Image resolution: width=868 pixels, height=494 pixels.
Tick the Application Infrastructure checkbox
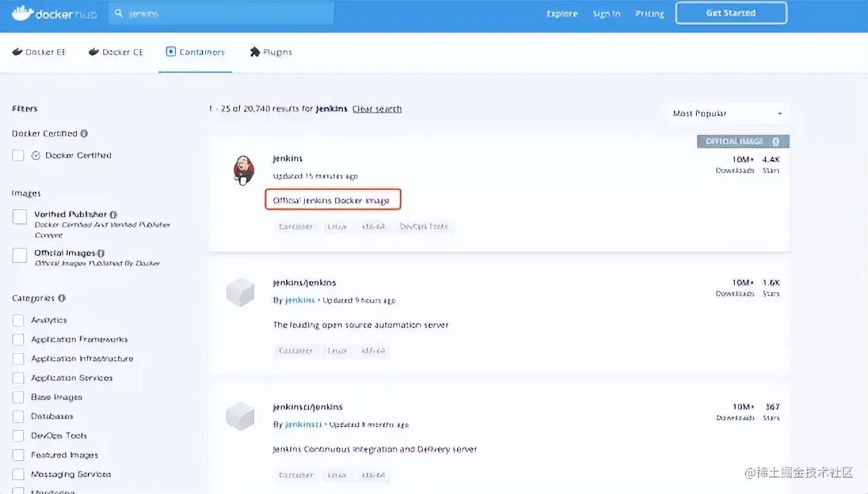(x=18, y=358)
